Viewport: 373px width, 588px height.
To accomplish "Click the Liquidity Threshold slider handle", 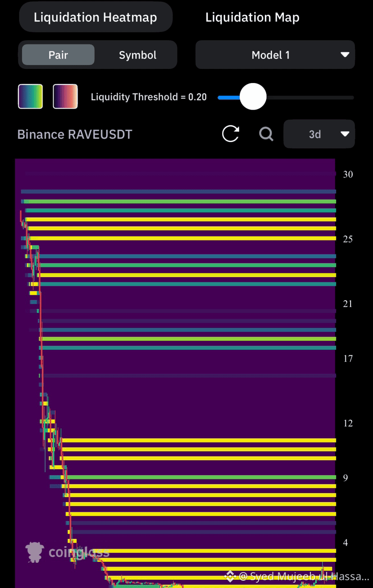I will pos(253,96).
